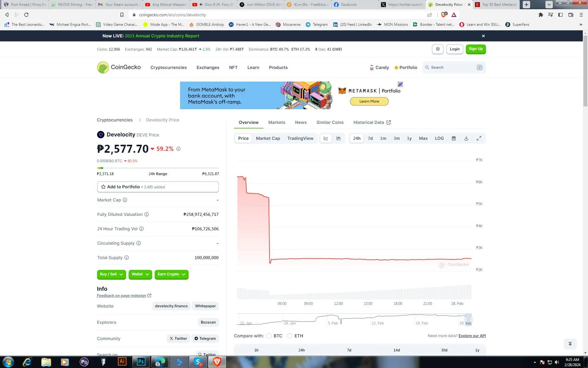Open the Exchanges nav menu

click(208, 67)
